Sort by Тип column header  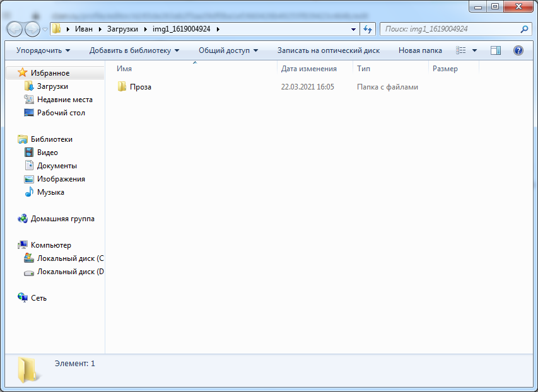[363, 69]
